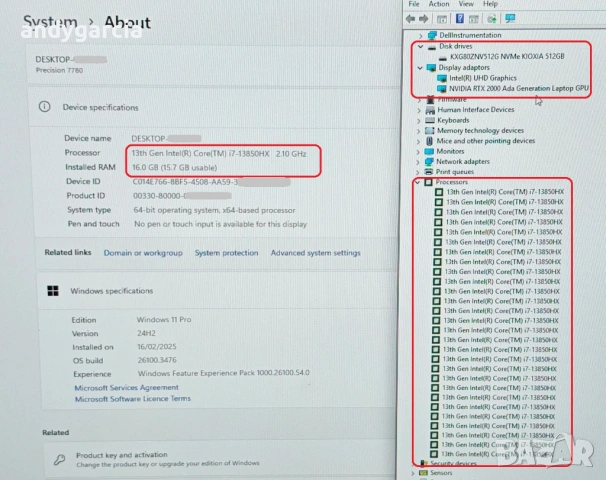Click the Scan for hardware changes monitor icon
The image size is (606, 480).
(x=510, y=18)
